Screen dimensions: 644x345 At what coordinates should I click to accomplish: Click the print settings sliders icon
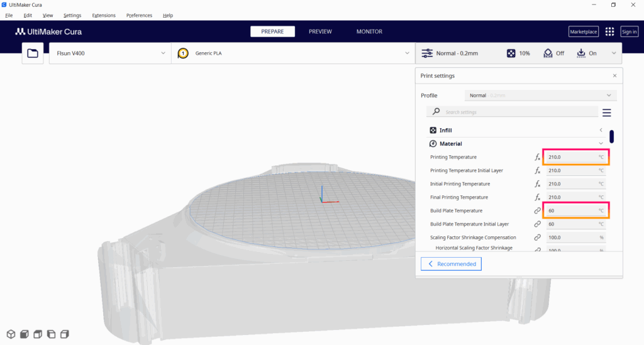(427, 53)
